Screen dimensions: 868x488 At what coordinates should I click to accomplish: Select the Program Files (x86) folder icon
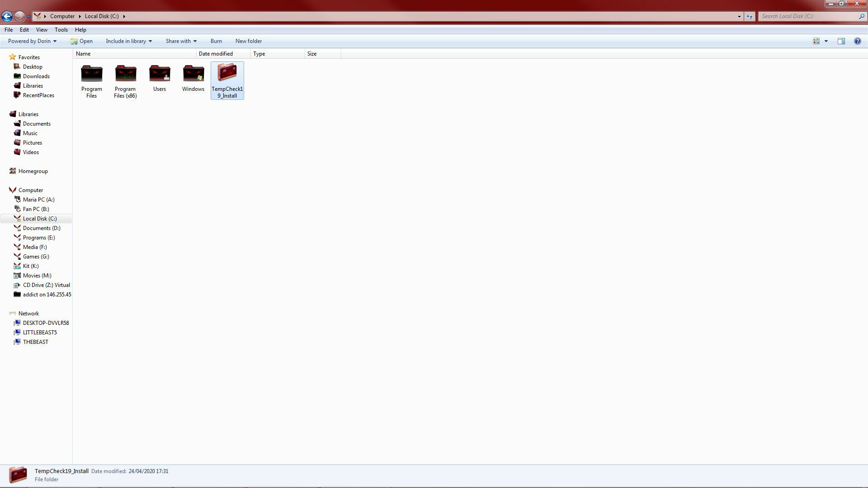point(125,74)
